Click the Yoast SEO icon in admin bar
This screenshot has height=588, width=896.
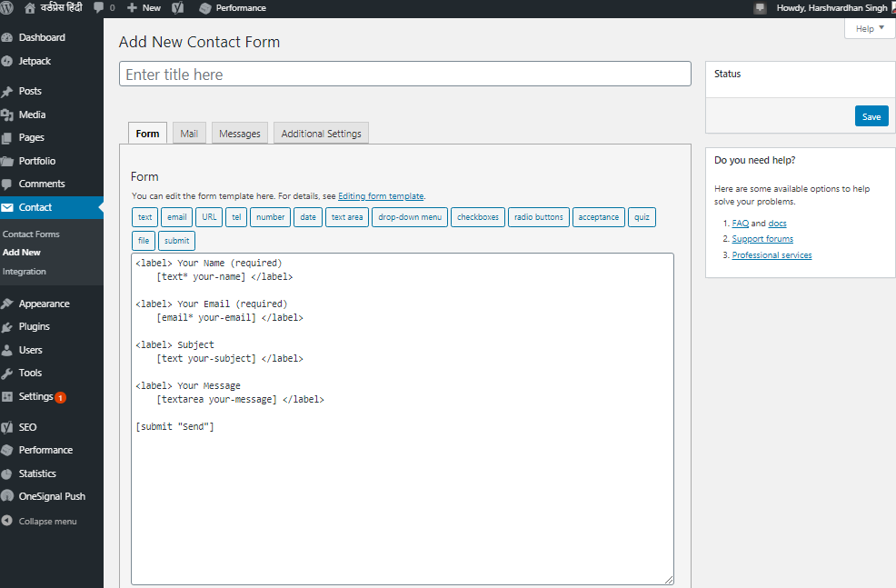click(179, 7)
